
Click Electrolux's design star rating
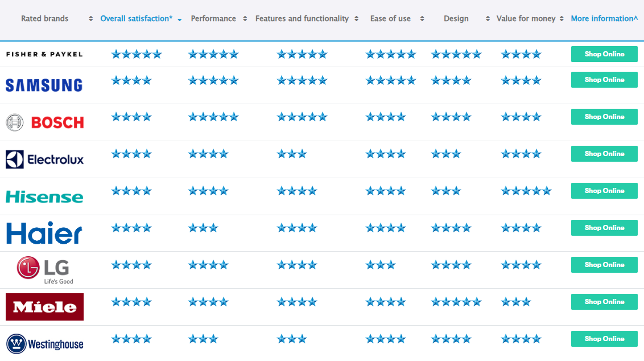coord(446,154)
